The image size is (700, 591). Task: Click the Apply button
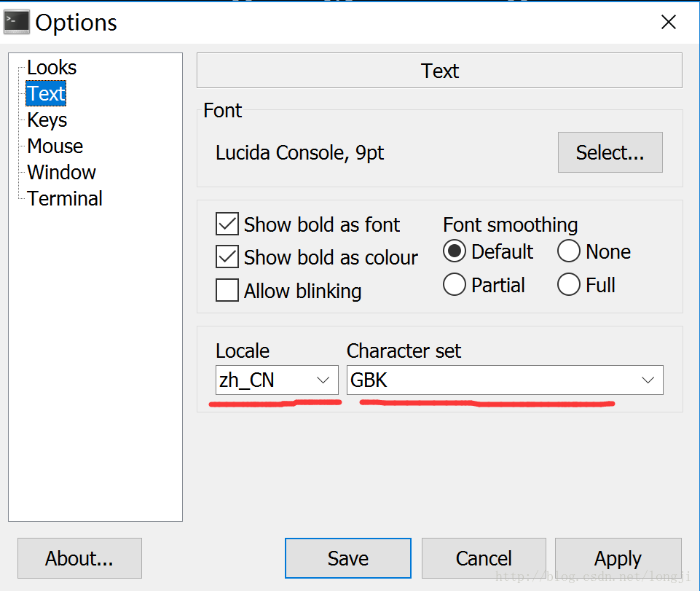point(618,558)
